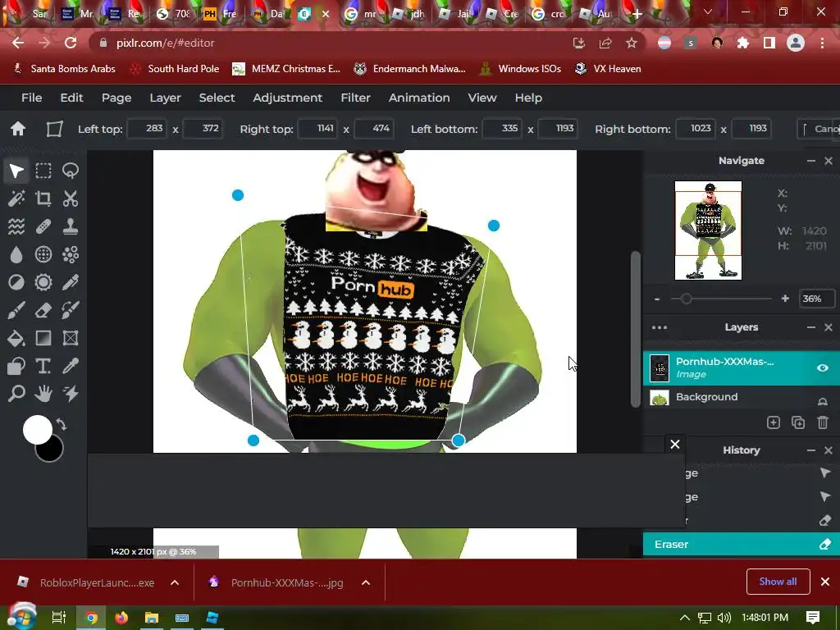Image resolution: width=840 pixels, height=630 pixels.
Task: Open Santa Bombs Arabs bookmark
Action: pyautogui.click(x=64, y=69)
